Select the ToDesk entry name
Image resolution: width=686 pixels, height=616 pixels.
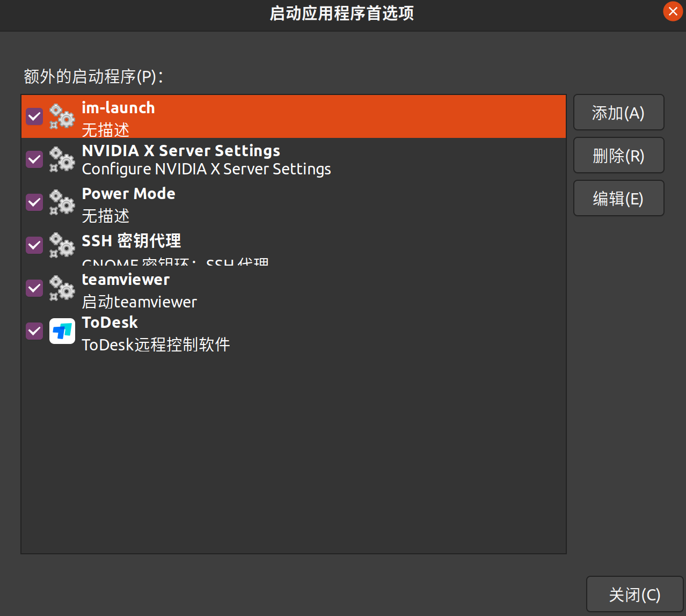(110, 322)
